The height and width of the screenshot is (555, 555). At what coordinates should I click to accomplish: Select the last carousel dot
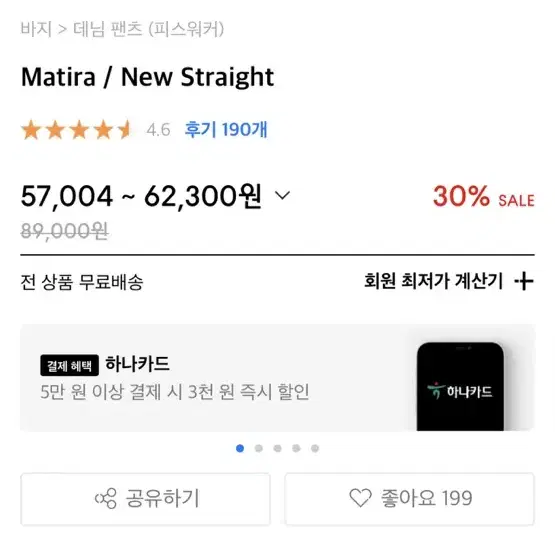click(x=315, y=448)
